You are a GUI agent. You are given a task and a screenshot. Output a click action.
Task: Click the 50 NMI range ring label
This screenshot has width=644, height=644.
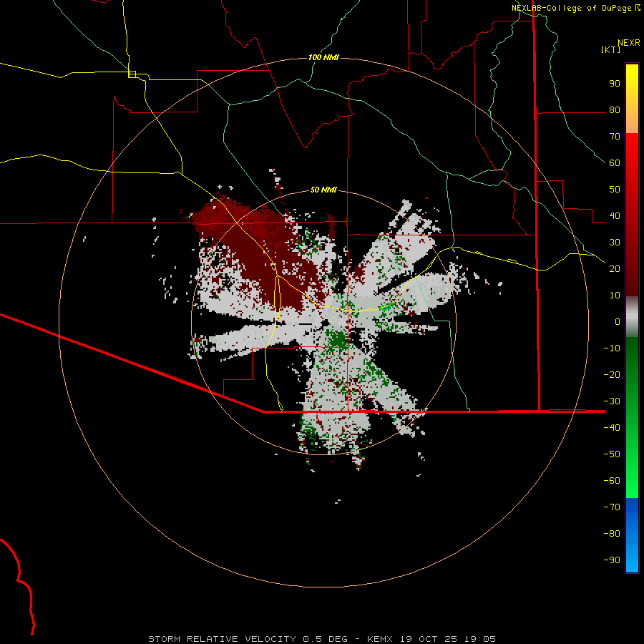tap(323, 190)
